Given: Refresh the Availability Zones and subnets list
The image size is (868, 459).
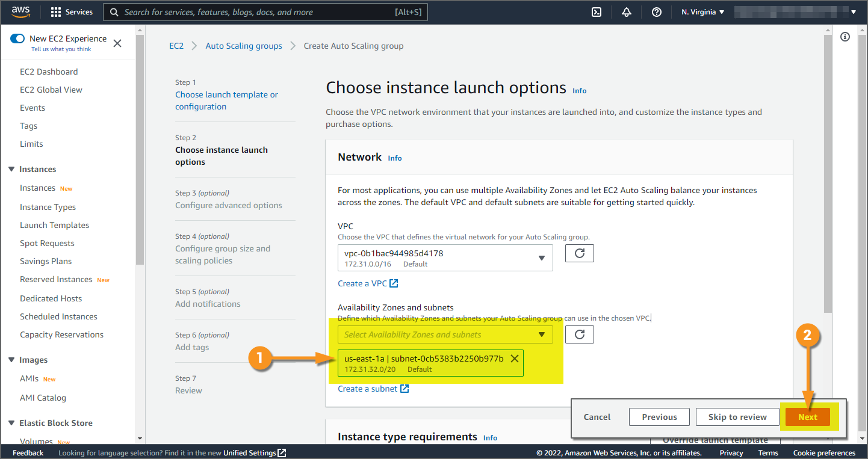Looking at the screenshot, I should click(x=580, y=334).
